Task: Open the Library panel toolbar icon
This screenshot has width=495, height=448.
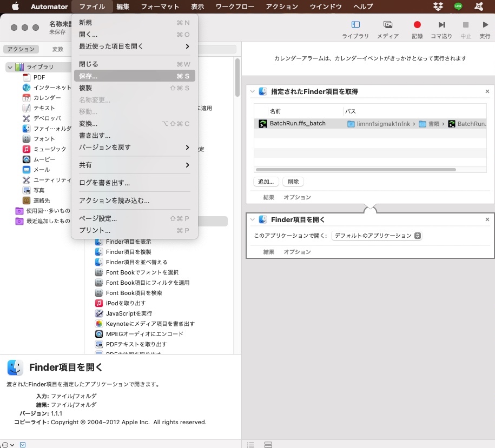Action: coord(355,25)
